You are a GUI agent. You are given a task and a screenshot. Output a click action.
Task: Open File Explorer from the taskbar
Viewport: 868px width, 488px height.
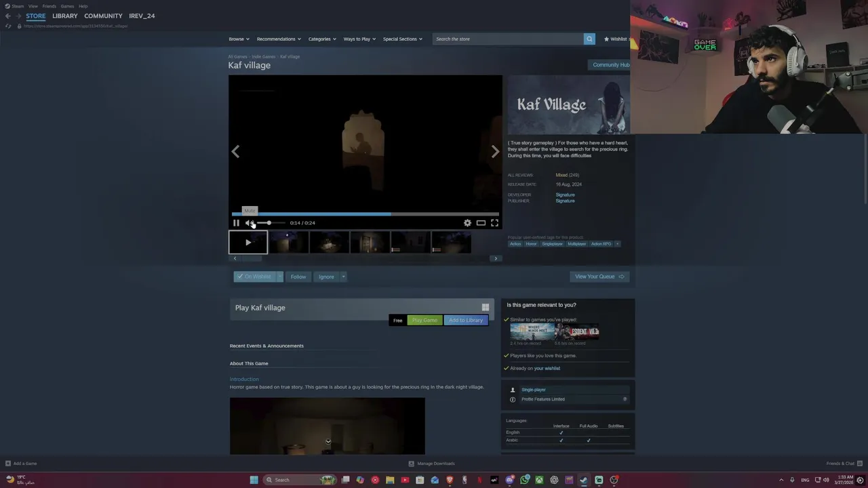390,480
